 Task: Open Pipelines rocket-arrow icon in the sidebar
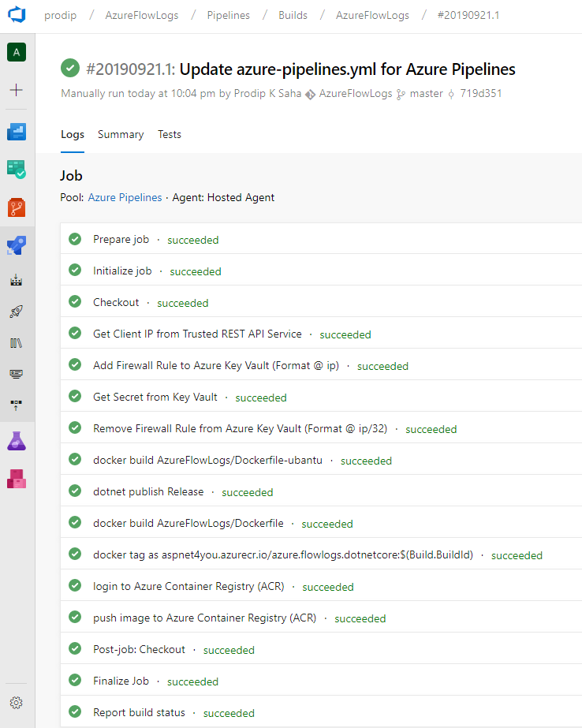pyautogui.click(x=17, y=245)
